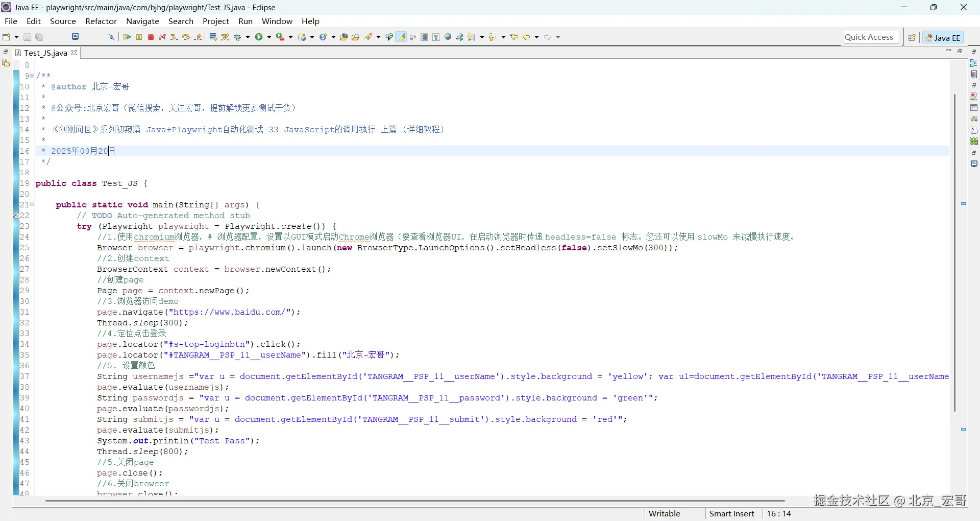Open the Package Explorer icon in left trim
Viewport: 980px width, 521px height.
[x=6, y=63]
